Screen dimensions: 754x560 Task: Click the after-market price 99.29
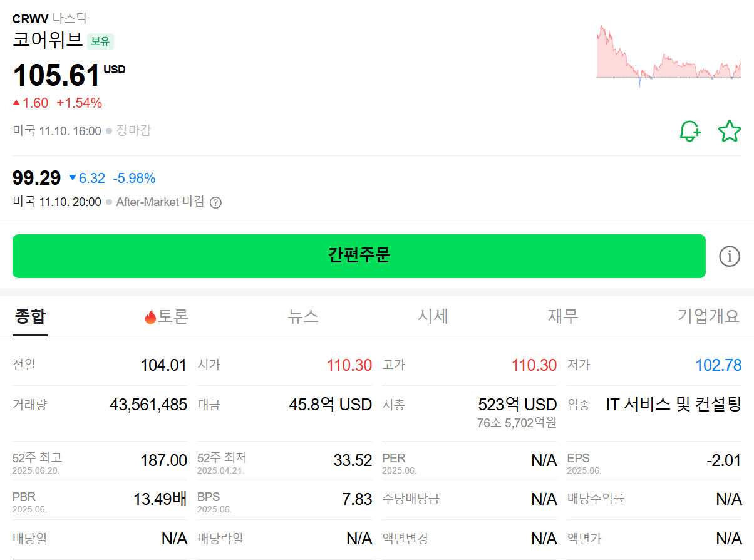[x=35, y=178]
